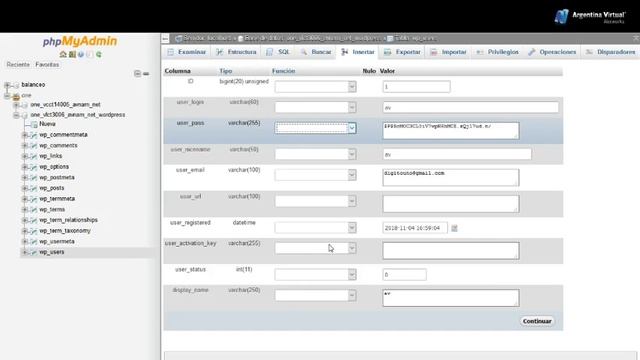Click the phpMyAdmin logo
Screen dimensions: 640x360
[80, 41]
